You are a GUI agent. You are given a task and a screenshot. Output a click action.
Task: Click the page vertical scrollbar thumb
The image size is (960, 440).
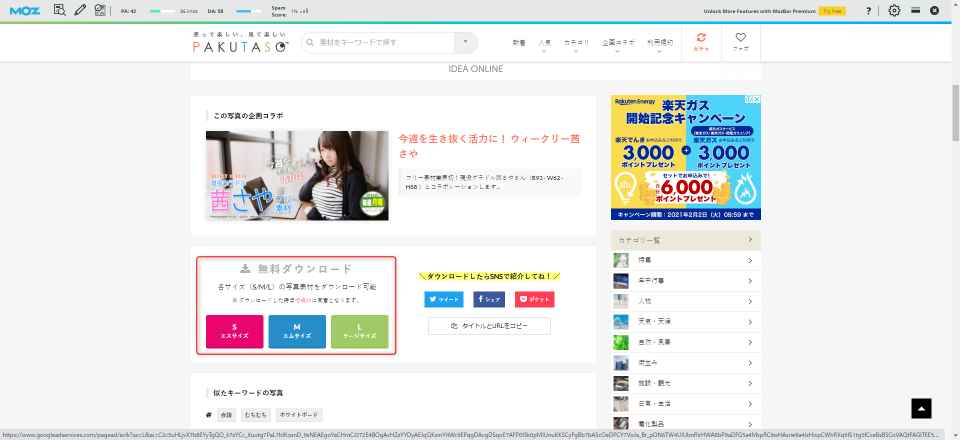[954, 113]
